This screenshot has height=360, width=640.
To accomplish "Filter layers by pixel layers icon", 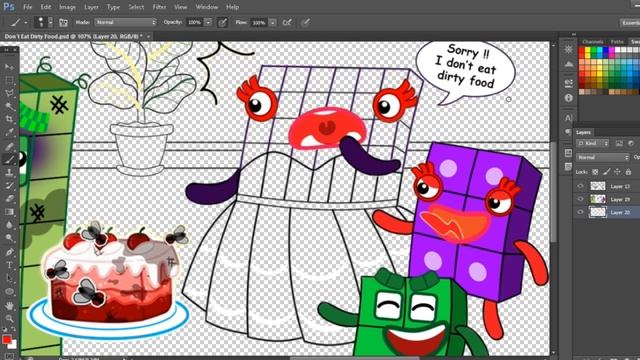I will coord(619,144).
